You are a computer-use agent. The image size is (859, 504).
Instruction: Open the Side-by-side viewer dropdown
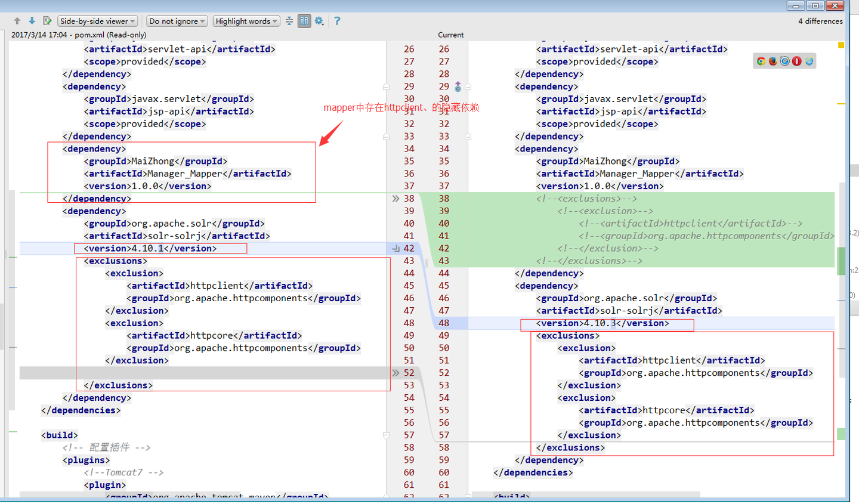pyautogui.click(x=97, y=20)
